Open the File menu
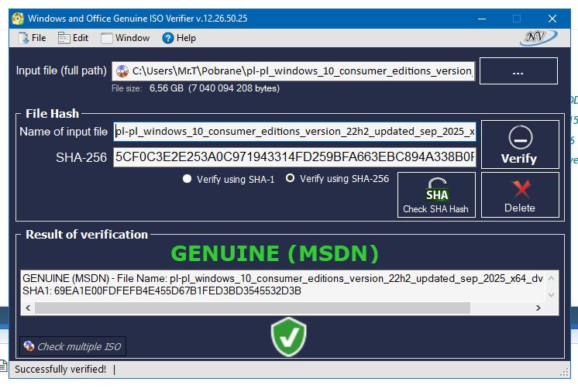The image size is (578, 392). (x=33, y=38)
